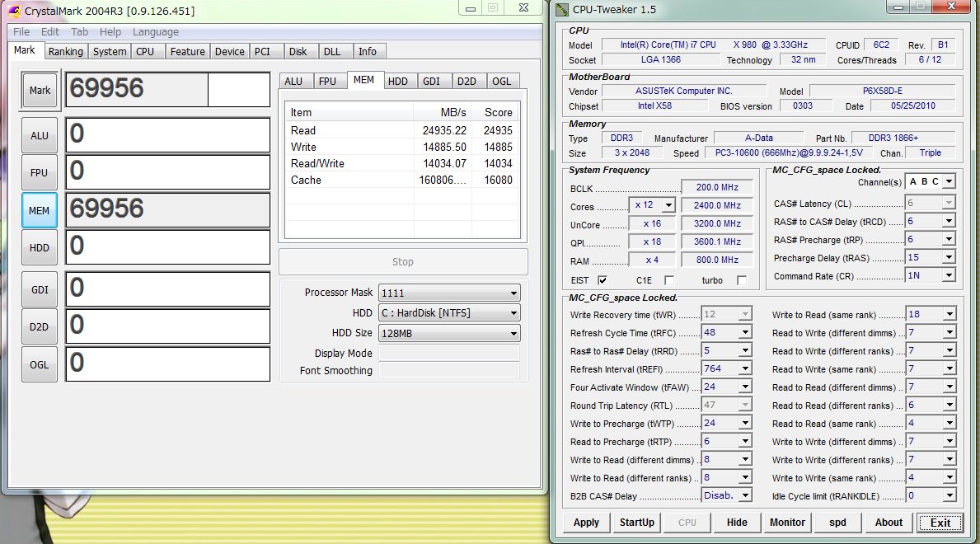Click the CrystalMark title bar icon
This screenshot has width=980, height=544.
tap(14, 11)
